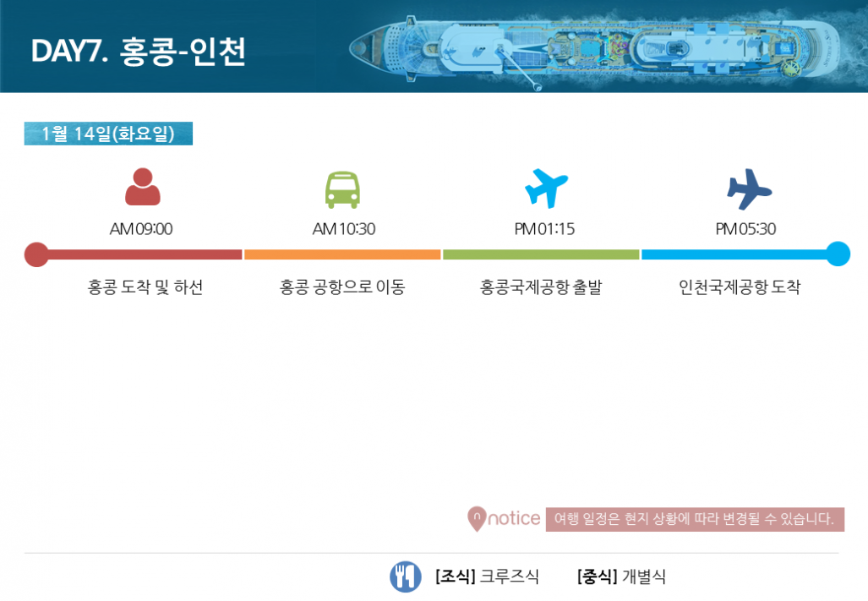Click the green timeline segment
Screen dimensions: 868x601
pos(541,254)
